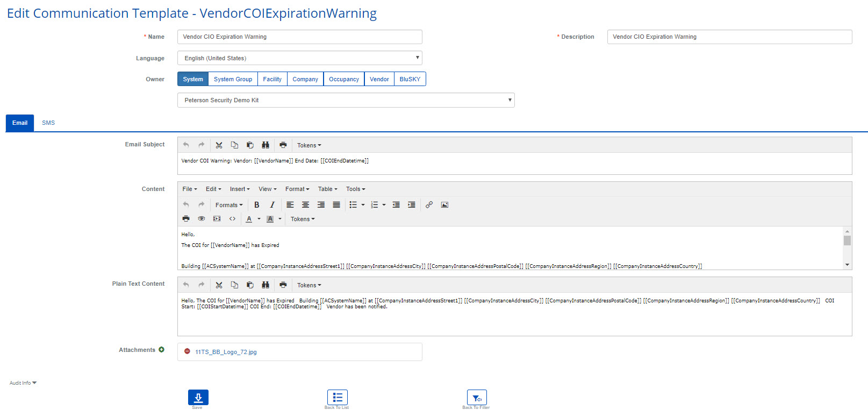Screen dimensions: 868x417
Task: Justify text in Content editor
Action: (x=336, y=205)
